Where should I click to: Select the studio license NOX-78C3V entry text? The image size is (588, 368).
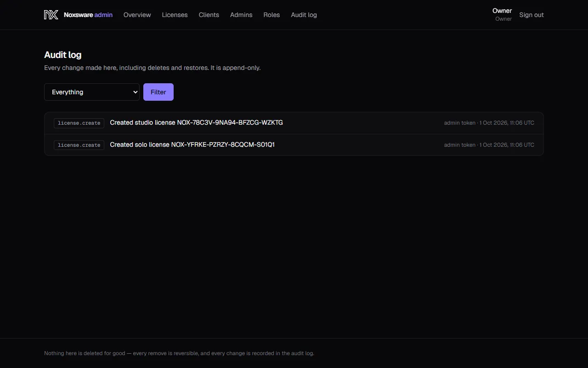tap(196, 122)
